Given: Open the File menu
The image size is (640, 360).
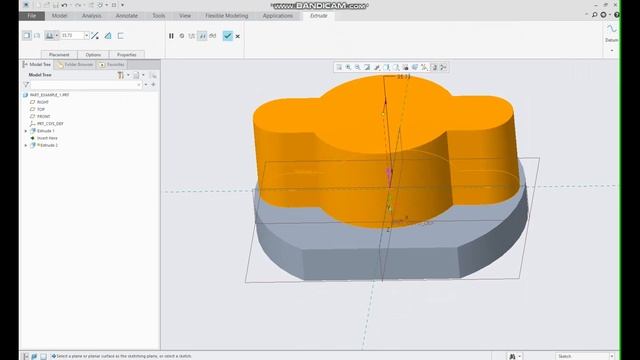Looking at the screenshot, I should click(32, 16).
